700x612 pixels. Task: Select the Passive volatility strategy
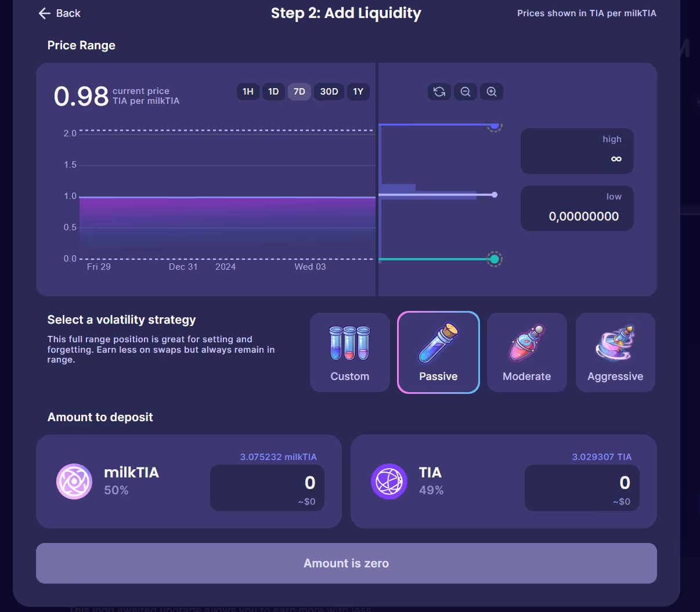[x=438, y=353]
